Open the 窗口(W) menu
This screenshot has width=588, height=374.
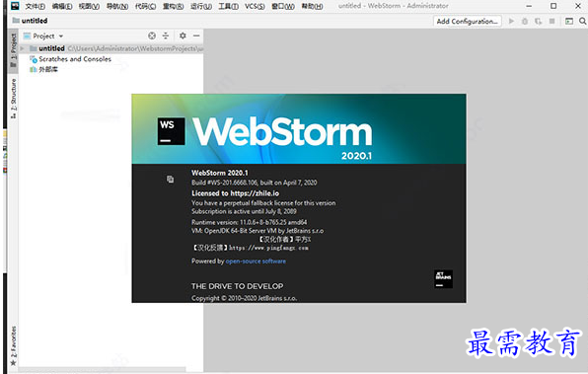283,6
